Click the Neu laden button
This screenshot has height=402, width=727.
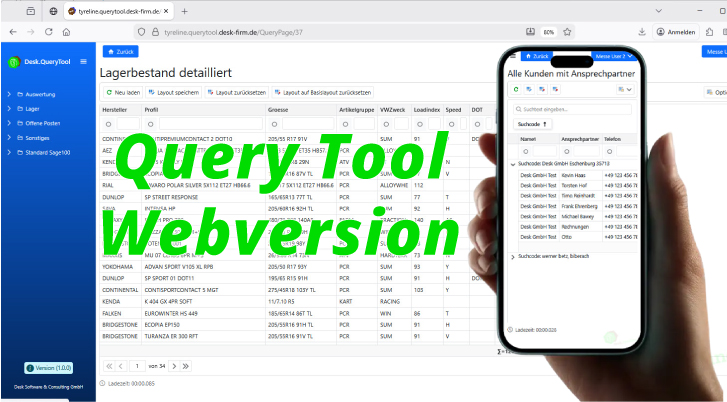pos(123,92)
